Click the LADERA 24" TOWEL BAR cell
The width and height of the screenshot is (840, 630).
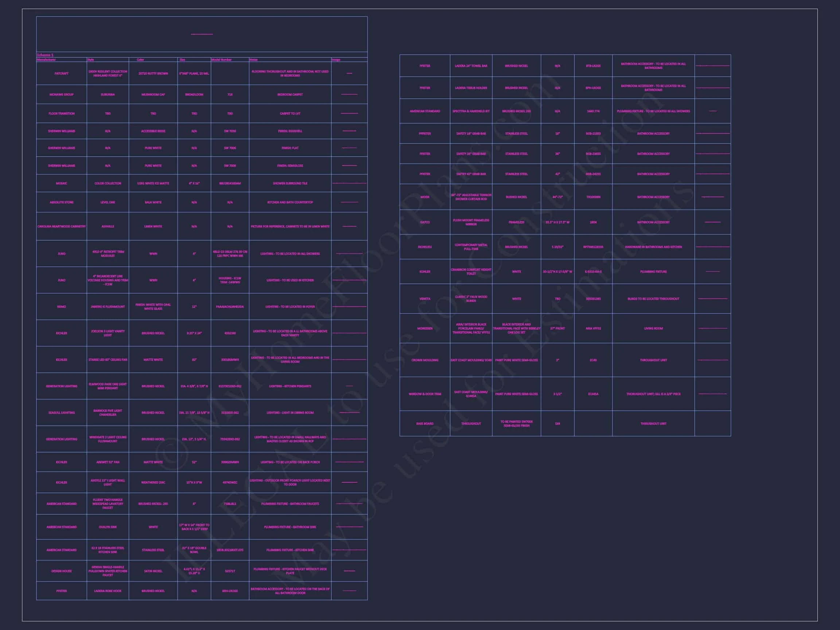click(x=471, y=66)
